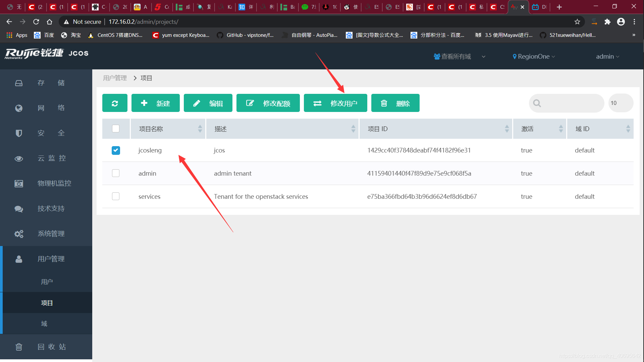
Task: Click the 用户管理 breadcrumb link
Action: (x=115, y=78)
